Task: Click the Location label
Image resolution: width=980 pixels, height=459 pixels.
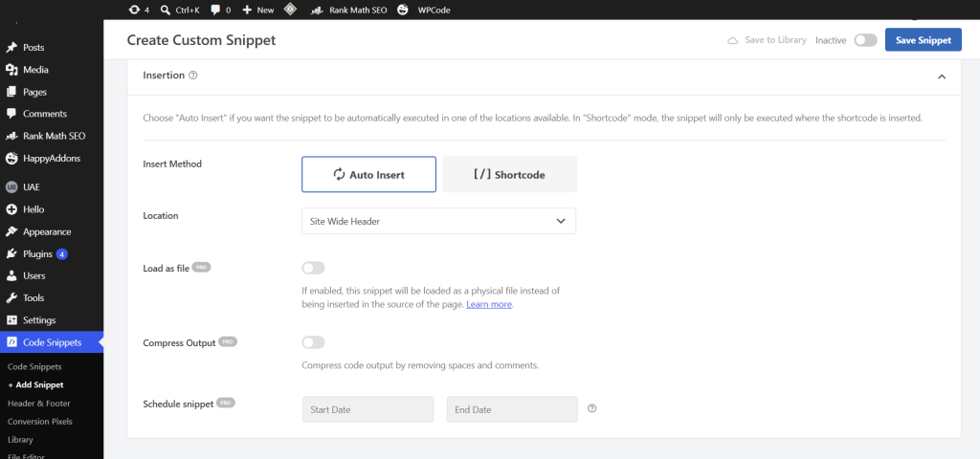Action: click(x=161, y=215)
